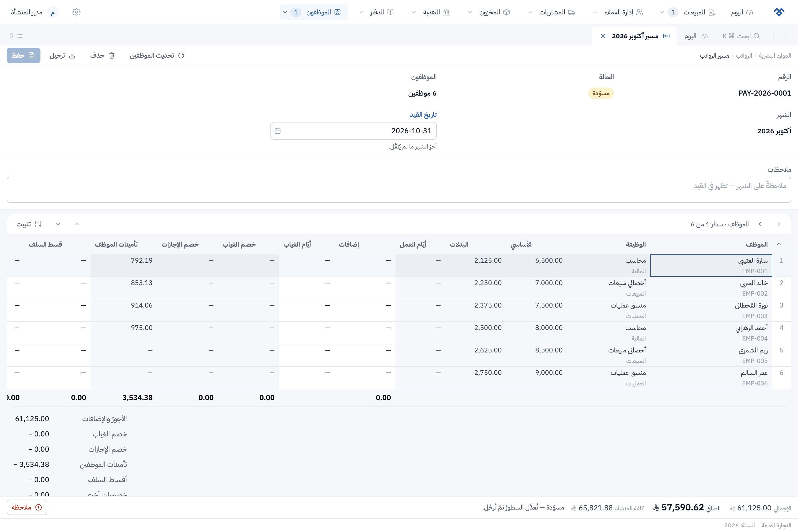
Task: Open the settings gear icon
Action: point(76,12)
